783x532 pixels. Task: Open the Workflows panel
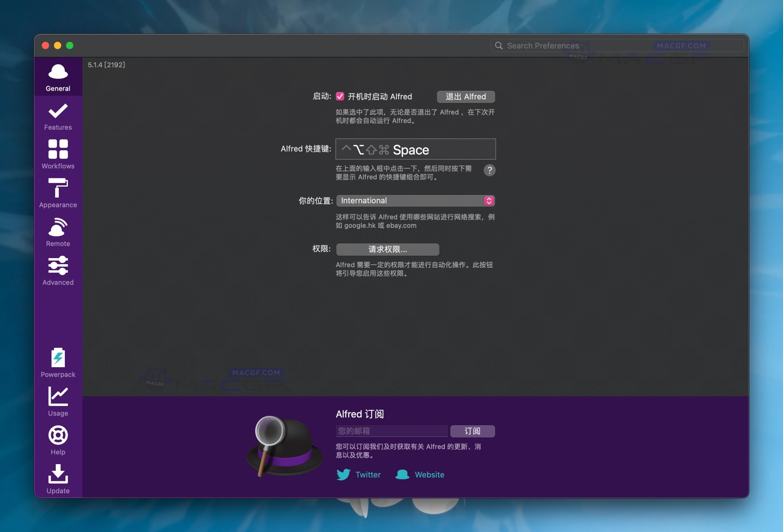(58, 154)
